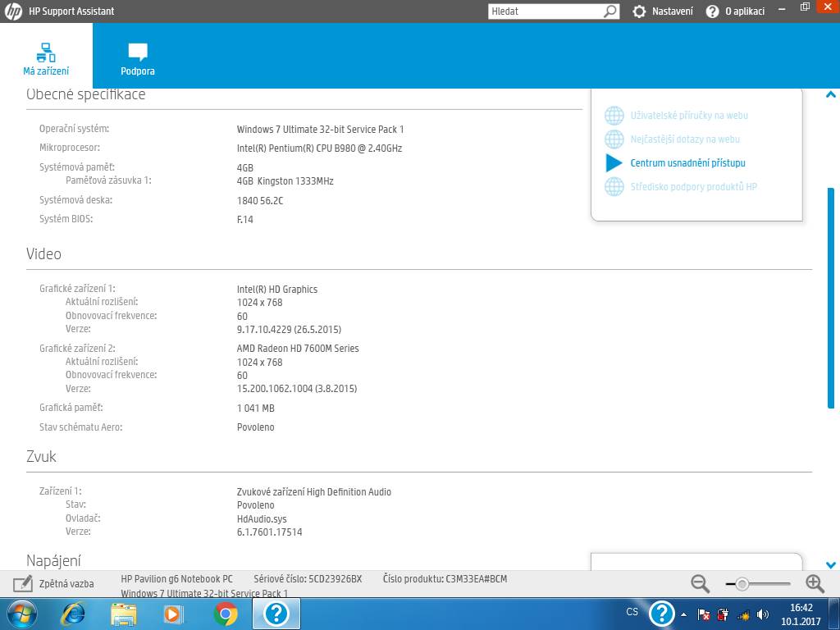Click globe icon beside Středisko podpory
Image resolution: width=840 pixels, height=630 pixels.
pyautogui.click(x=614, y=186)
